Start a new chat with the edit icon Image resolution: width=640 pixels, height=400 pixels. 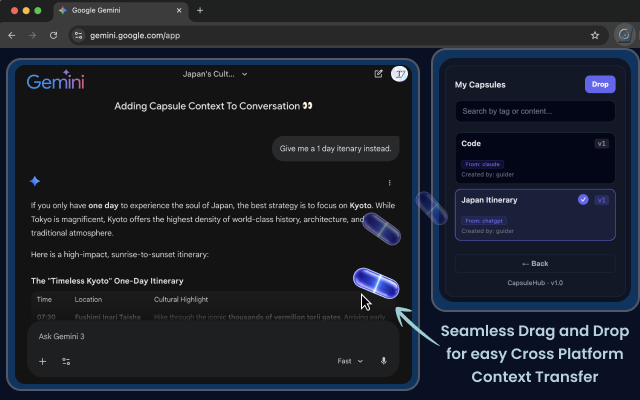click(x=378, y=74)
